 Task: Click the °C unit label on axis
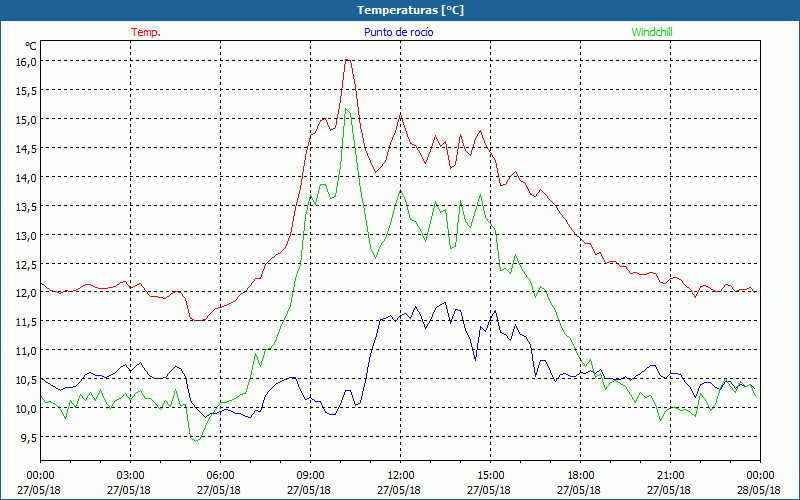tap(31, 46)
